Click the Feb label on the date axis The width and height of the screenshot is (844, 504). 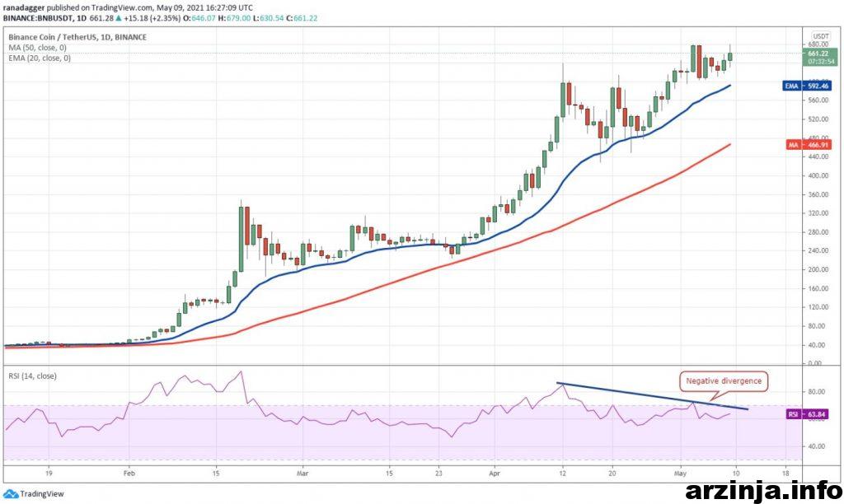128,475
